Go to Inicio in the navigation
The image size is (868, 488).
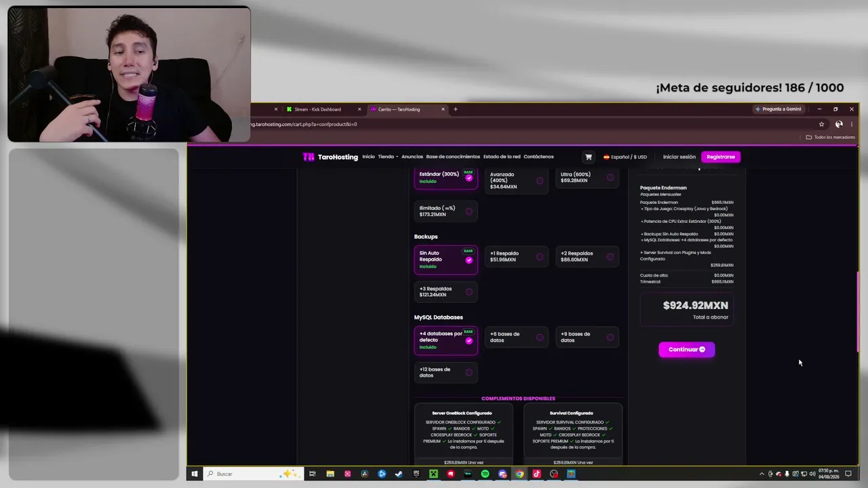368,157
